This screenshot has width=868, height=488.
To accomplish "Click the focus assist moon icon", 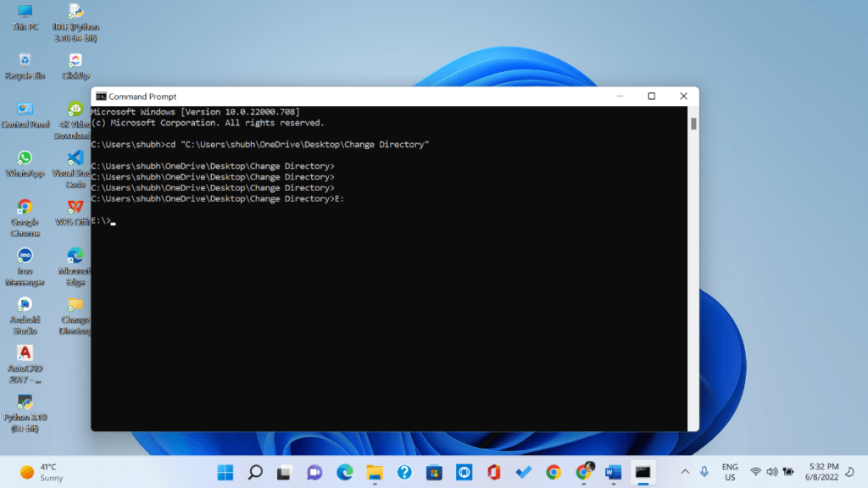I will click(850, 472).
